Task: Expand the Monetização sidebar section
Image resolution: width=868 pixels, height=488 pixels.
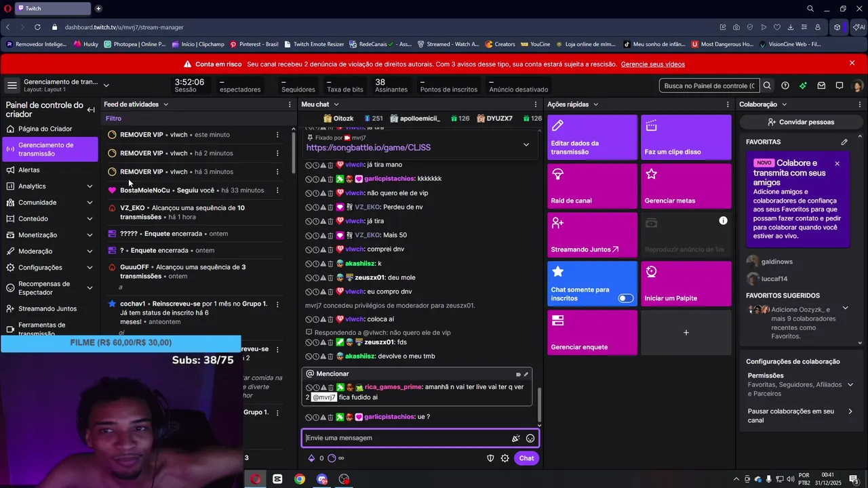Action: point(90,235)
